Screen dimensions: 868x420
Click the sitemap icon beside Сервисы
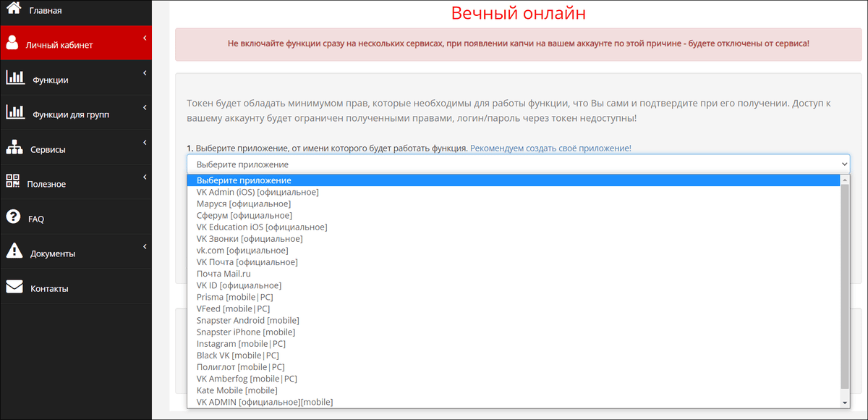click(14, 147)
